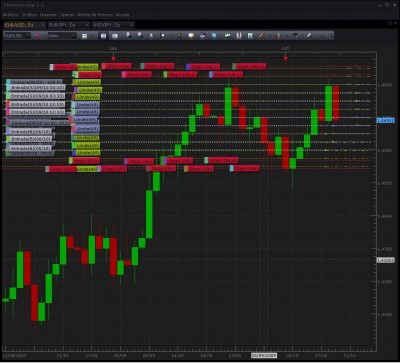The image size is (400, 363).
Task: Click the red-green candle marker toolbar icon
Action: tap(279, 36)
